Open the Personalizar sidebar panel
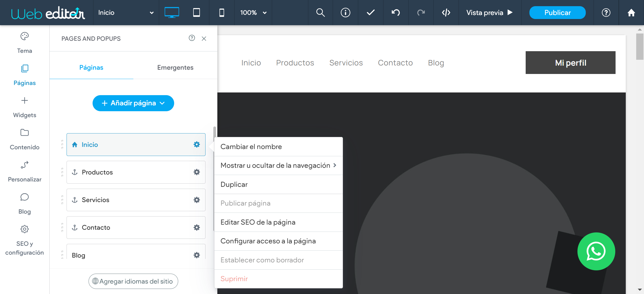This screenshot has height=294, width=644. (25, 172)
